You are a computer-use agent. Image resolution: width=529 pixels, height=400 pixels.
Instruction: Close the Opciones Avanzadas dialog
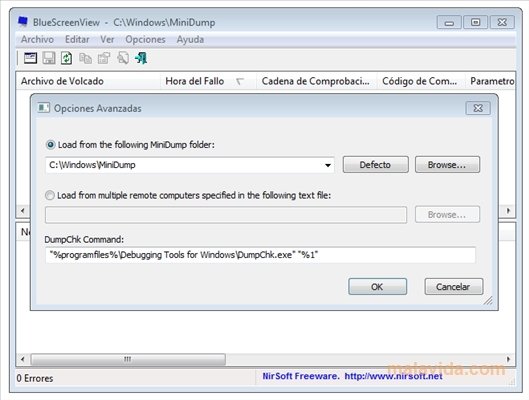478,108
